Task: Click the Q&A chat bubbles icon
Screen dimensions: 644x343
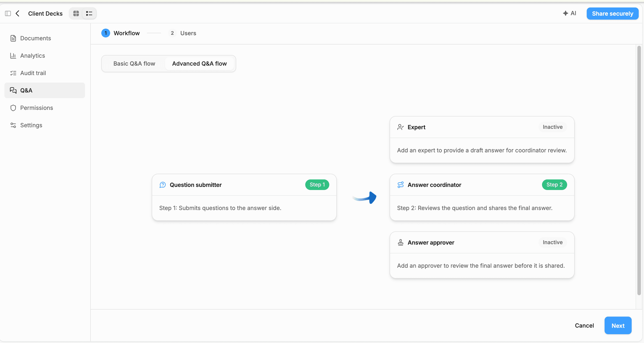Action: click(x=13, y=90)
